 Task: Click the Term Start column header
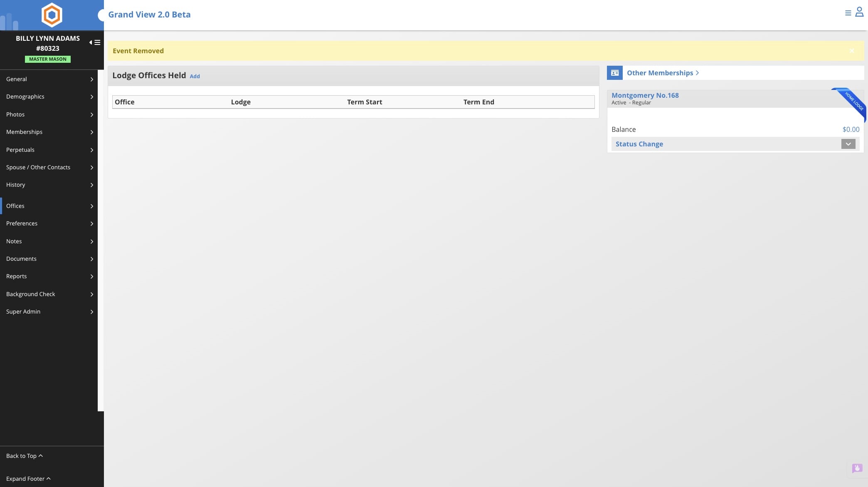click(364, 102)
